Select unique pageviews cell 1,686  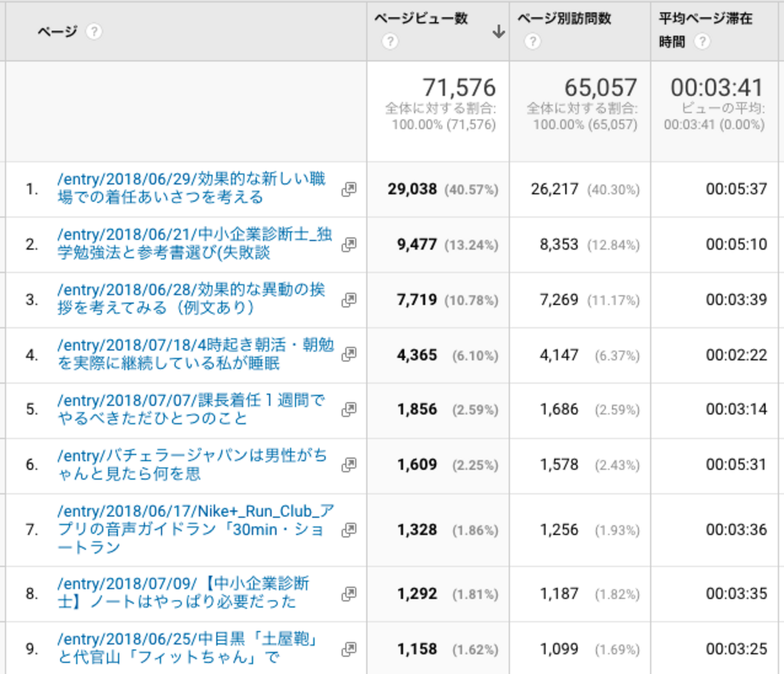559,409
